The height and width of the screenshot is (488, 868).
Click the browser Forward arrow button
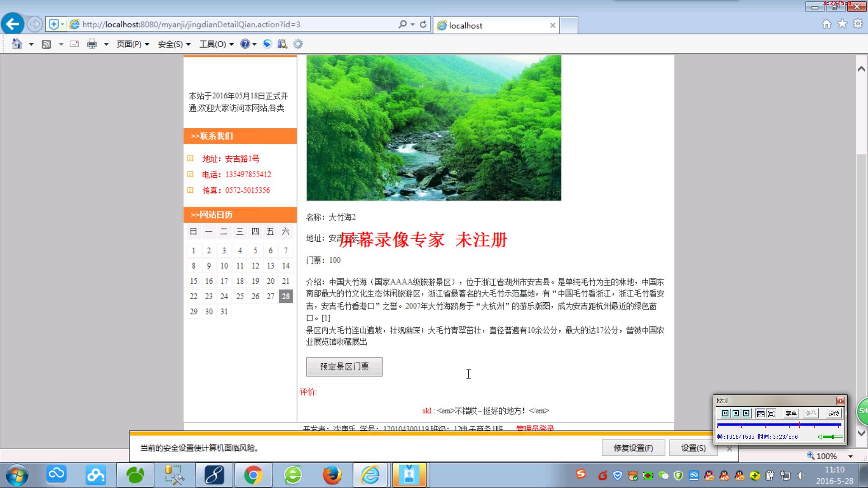(35, 24)
